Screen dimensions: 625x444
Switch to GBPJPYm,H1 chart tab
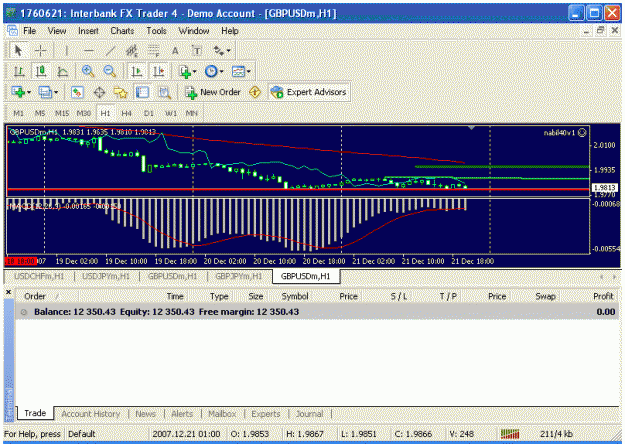click(x=239, y=276)
